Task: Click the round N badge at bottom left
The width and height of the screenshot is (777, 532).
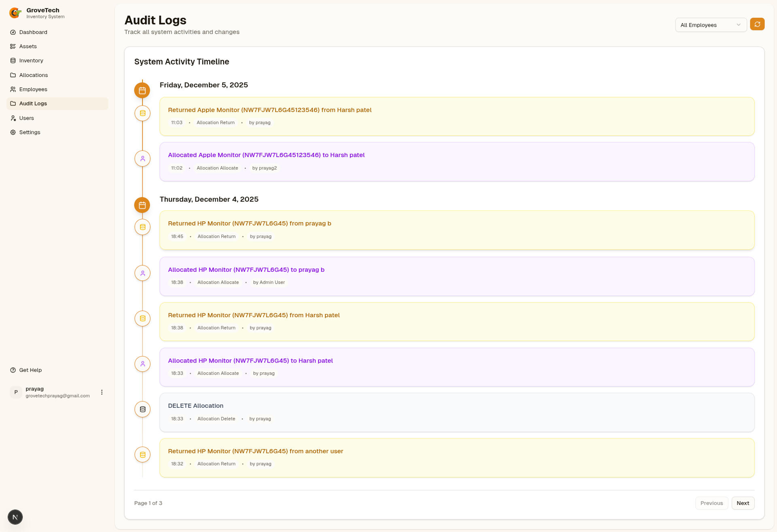Action: pos(15,517)
